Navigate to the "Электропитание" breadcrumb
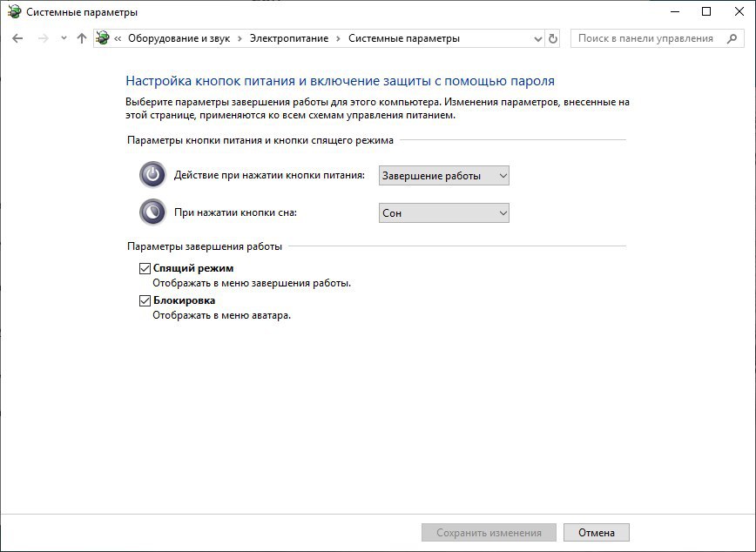This screenshot has height=552, width=756. click(289, 38)
